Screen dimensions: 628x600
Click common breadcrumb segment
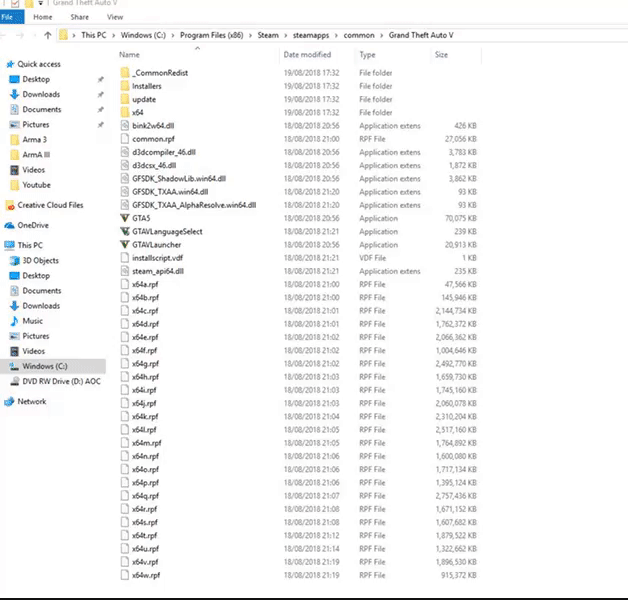tap(359, 35)
